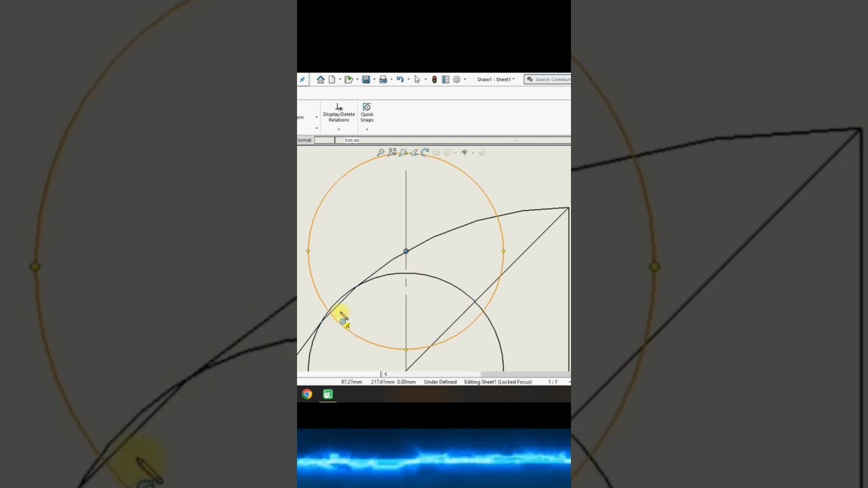Expand the Select tool dropdown arrow
The height and width of the screenshot is (488, 868).
pos(425,79)
